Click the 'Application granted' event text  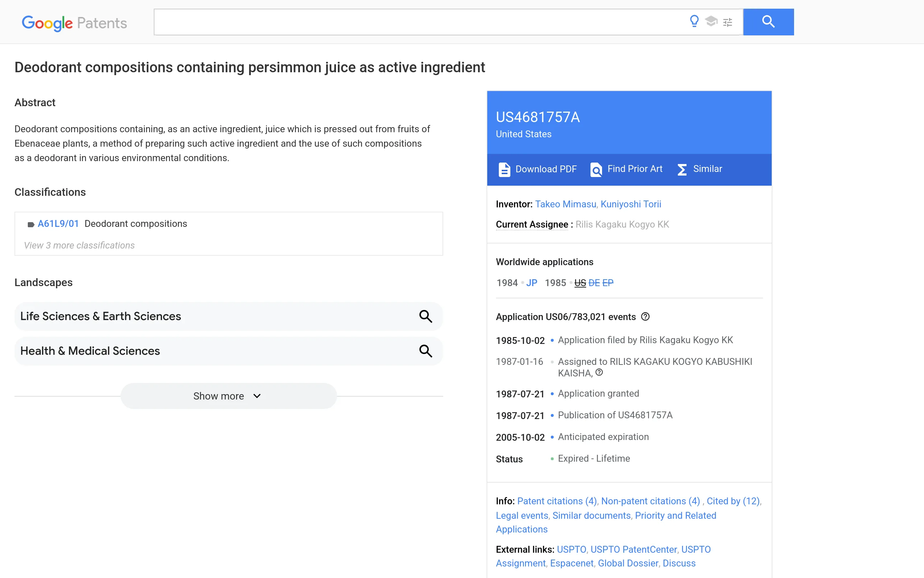coord(598,394)
